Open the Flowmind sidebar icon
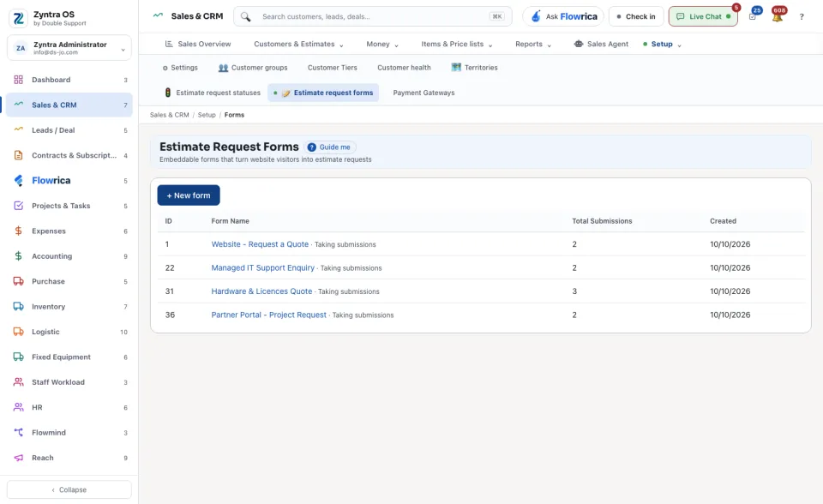Screen dimensions: 823x504 pos(18,433)
